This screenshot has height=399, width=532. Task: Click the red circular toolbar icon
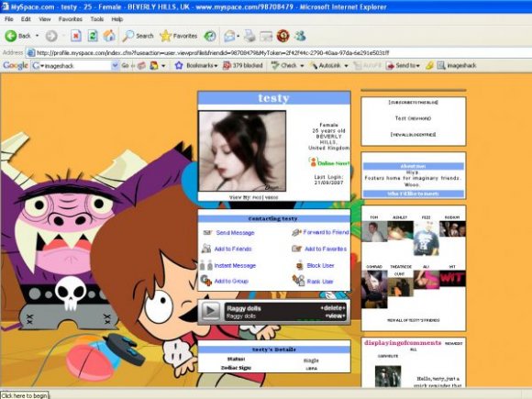point(283,36)
